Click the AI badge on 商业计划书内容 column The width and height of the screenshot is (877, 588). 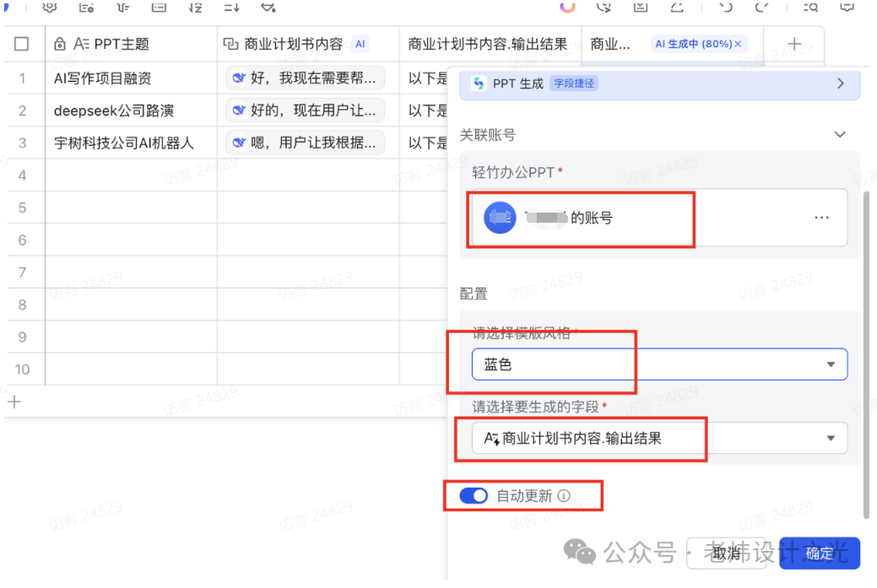(360, 44)
